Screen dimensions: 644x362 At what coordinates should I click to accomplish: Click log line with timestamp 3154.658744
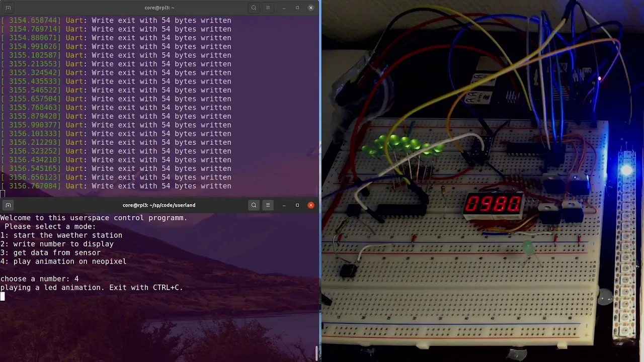click(116, 21)
